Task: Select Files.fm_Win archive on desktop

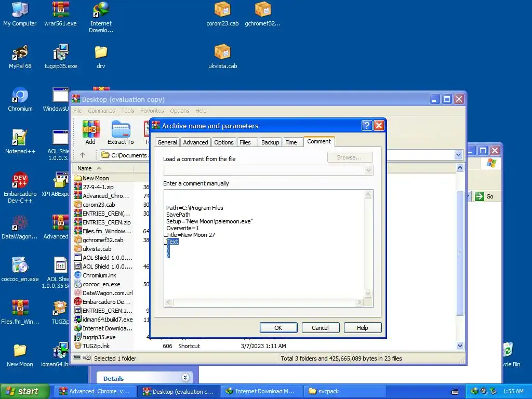Action: [20, 312]
